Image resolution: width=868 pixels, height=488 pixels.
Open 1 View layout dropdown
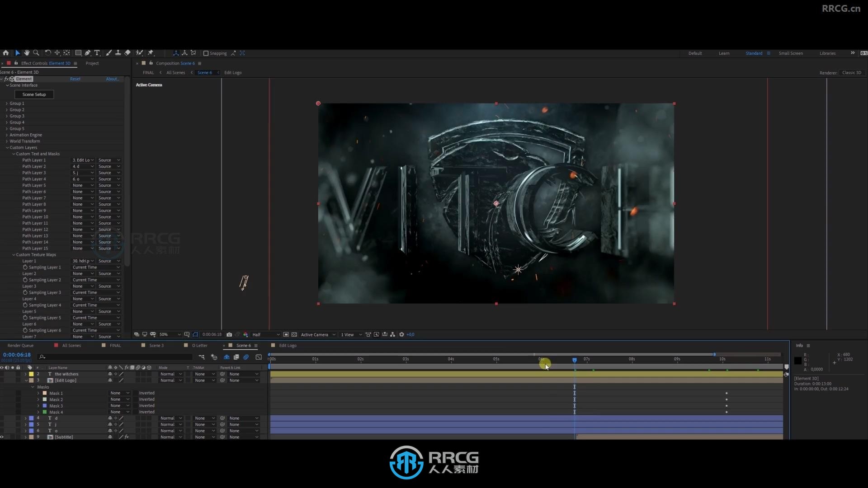[x=351, y=334]
